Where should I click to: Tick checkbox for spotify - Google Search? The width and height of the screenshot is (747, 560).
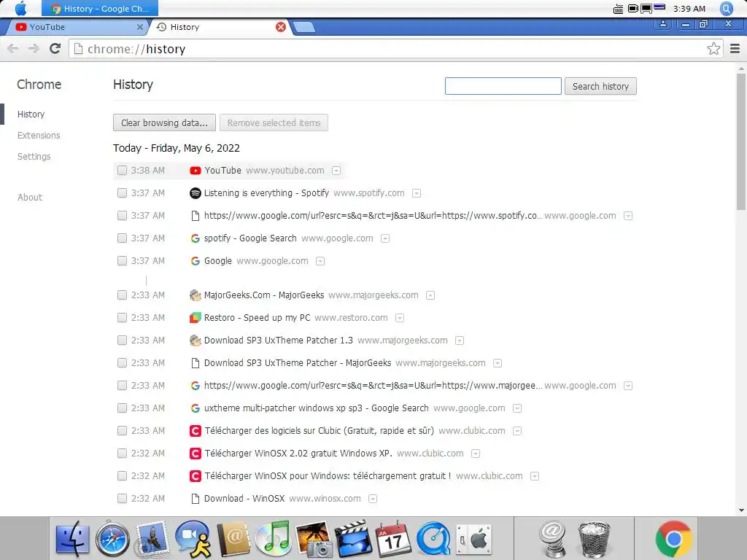[x=122, y=238]
